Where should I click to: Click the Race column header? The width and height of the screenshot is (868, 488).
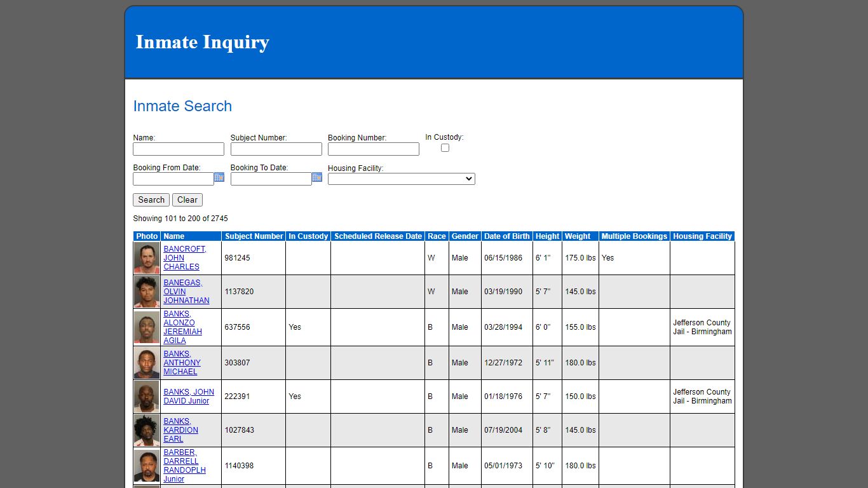coord(437,236)
